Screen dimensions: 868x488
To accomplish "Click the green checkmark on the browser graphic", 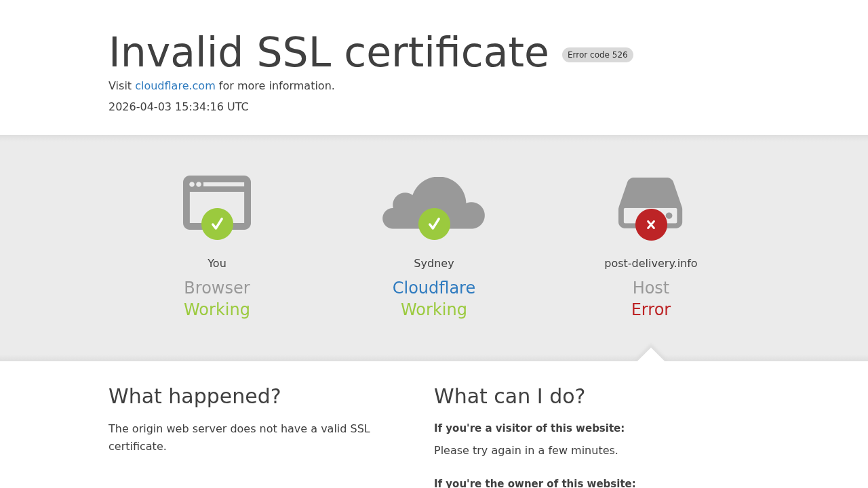I will pos(217,224).
